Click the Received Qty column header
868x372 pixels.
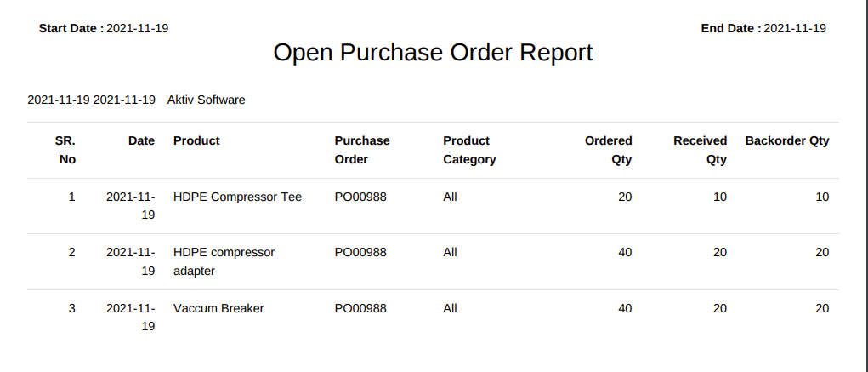pyautogui.click(x=701, y=150)
